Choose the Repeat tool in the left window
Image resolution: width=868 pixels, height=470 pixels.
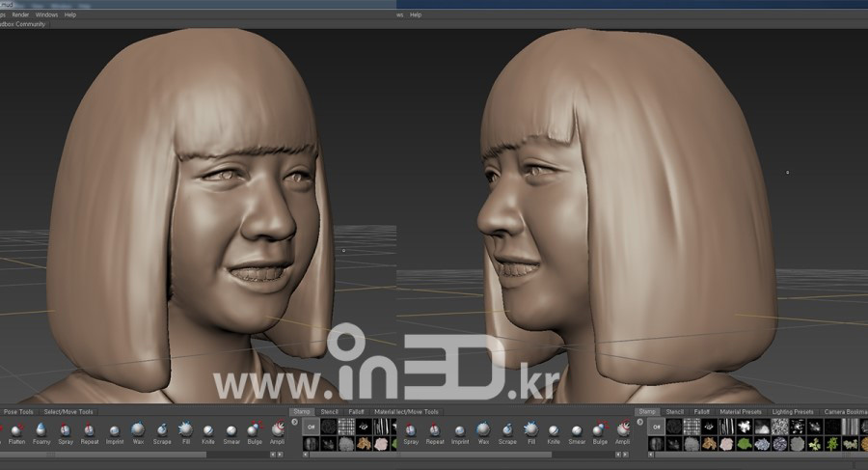click(x=89, y=433)
